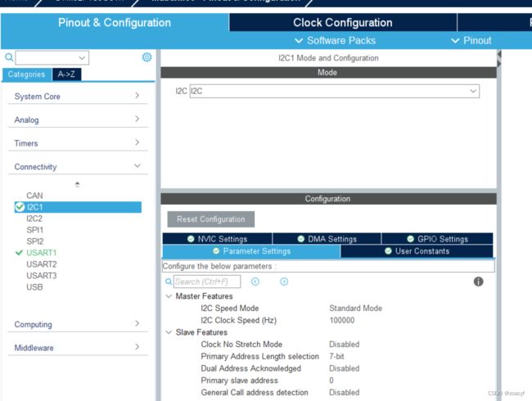
Task: Select USART2 peripheral
Action: click(x=42, y=264)
